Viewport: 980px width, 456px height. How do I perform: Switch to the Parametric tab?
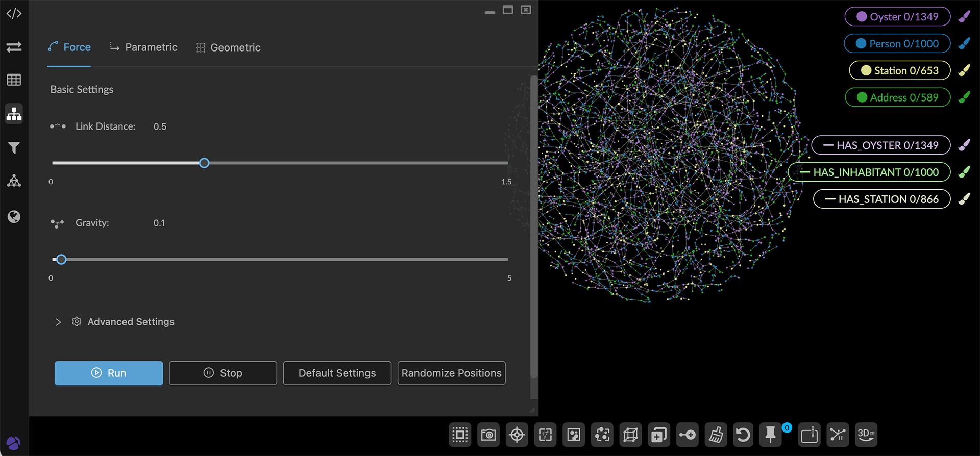point(144,47)
